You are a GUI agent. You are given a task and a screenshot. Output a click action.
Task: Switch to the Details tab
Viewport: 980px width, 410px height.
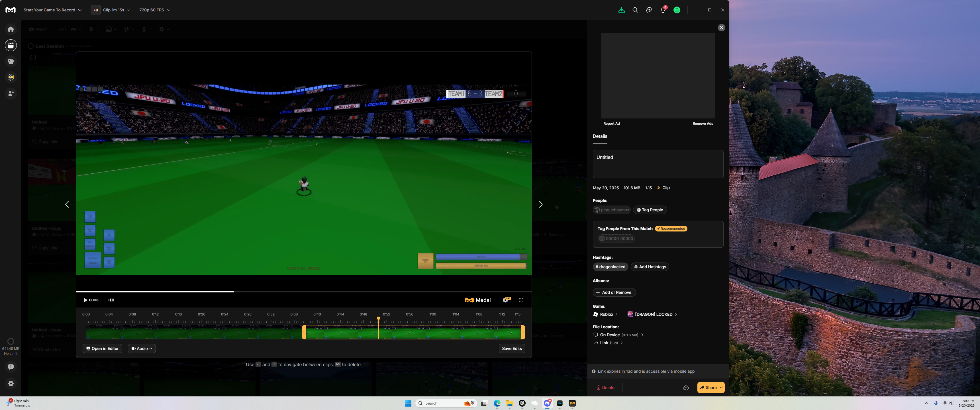pos(600,137)
